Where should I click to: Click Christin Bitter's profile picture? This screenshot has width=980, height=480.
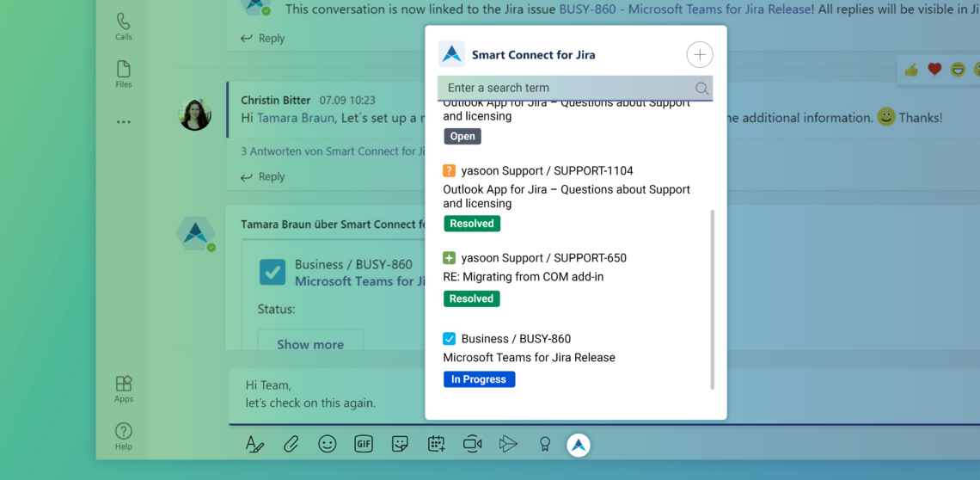(195, 114)
